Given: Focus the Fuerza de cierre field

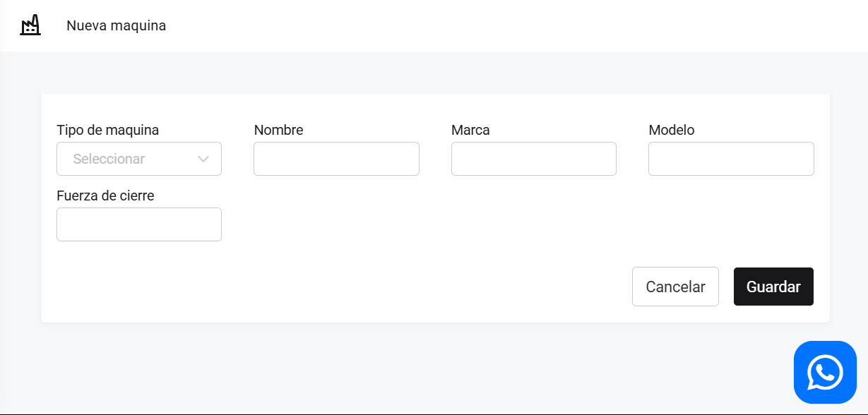Looking at the screenshot, I should (x=139, y=224).
